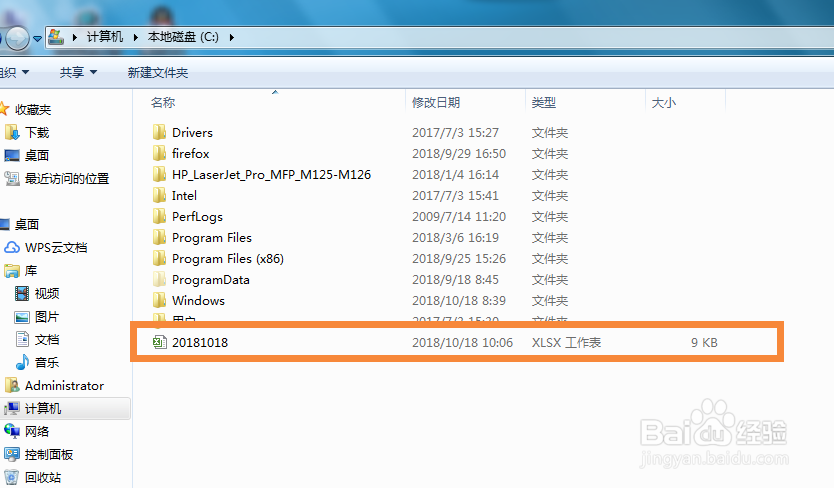
Task: Select 库 libraries in the sidebar
Action: (x=31, y=270)
